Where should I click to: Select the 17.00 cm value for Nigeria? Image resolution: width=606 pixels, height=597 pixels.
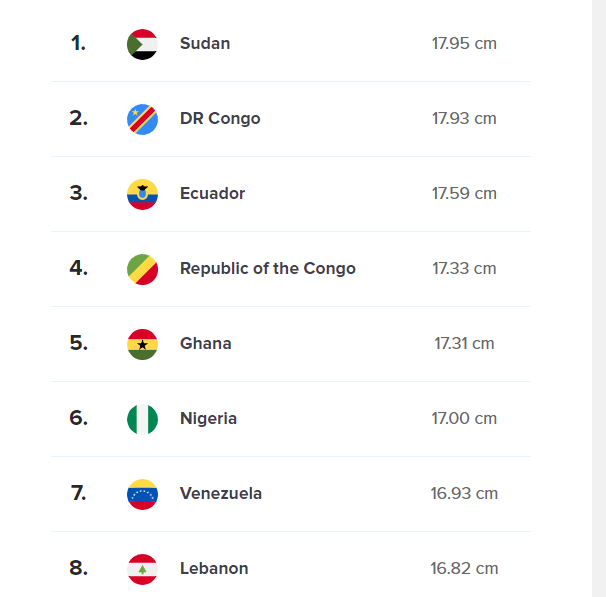(464, 418)
